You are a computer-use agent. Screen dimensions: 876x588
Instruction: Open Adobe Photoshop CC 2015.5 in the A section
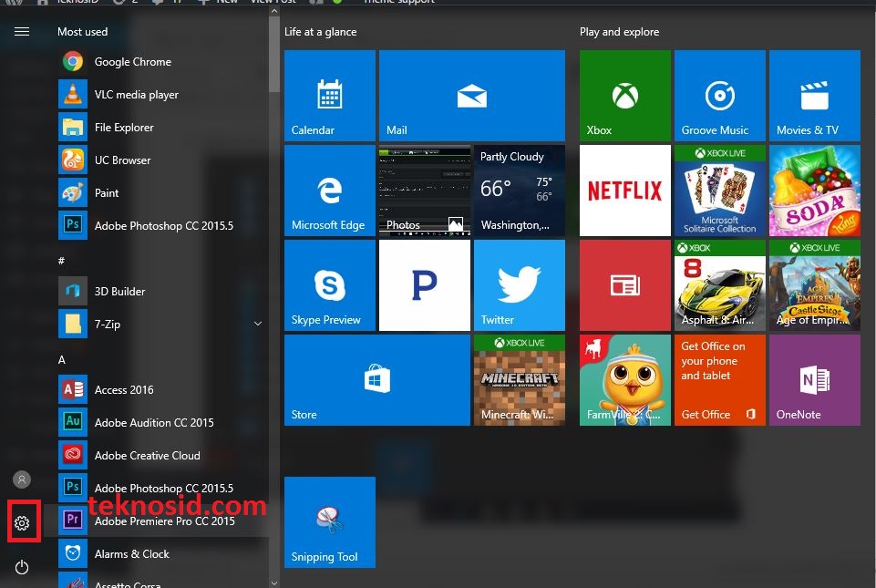click(162, 488)
